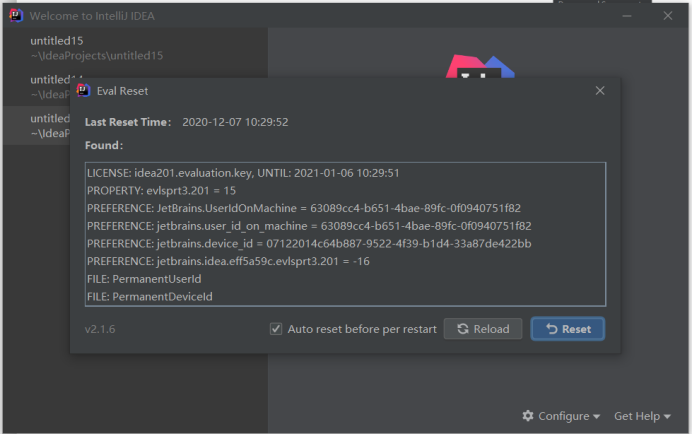The image size is (693, 435).
Task: Open the untitled15 project from recent list
Action: [135, 48]
